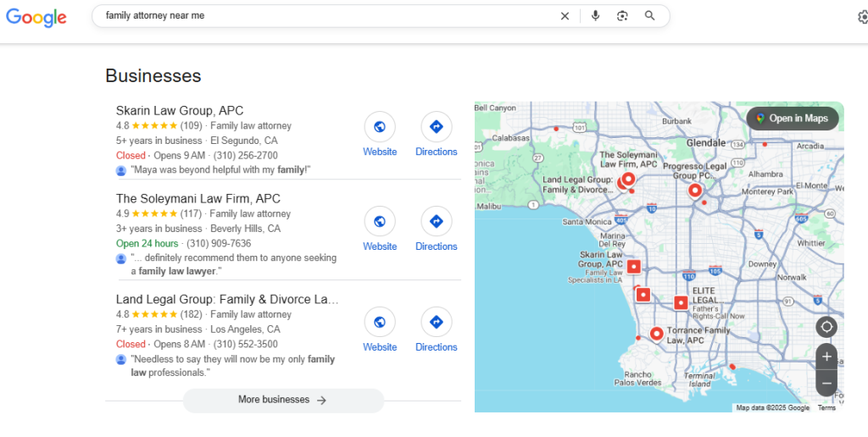
Task: Click the Google logo
Action: (36, 17)
